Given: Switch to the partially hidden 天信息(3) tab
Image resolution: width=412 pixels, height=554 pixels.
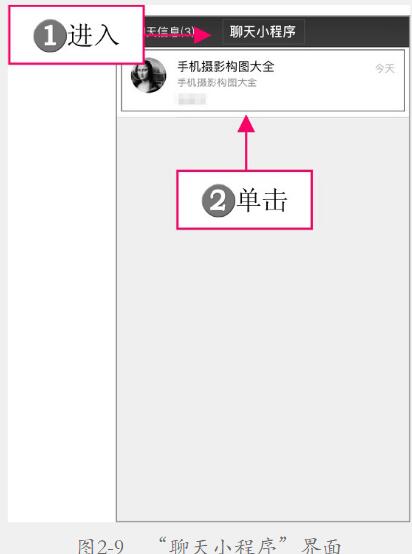Looking at the screenshot, I should (170, 32).
